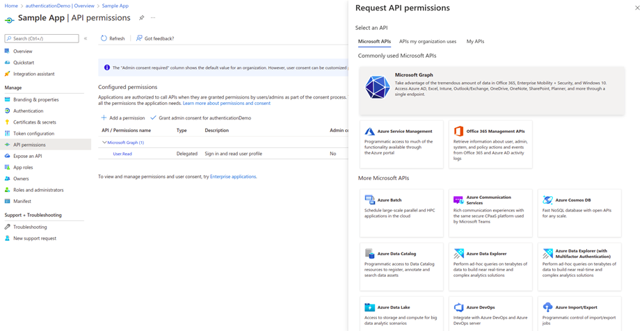Click the Overview sidebar icon
Screen dimensions: 644x331
coord(7,51)
